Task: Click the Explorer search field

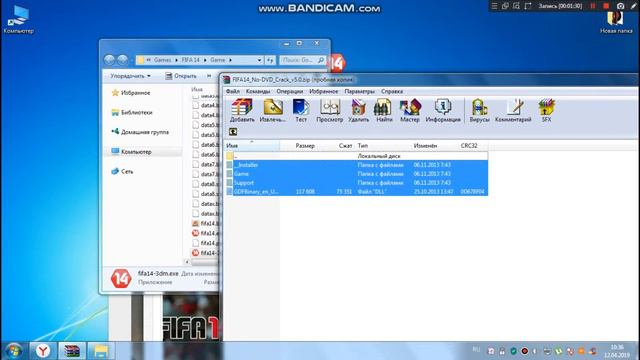Action: coord(302,60)
